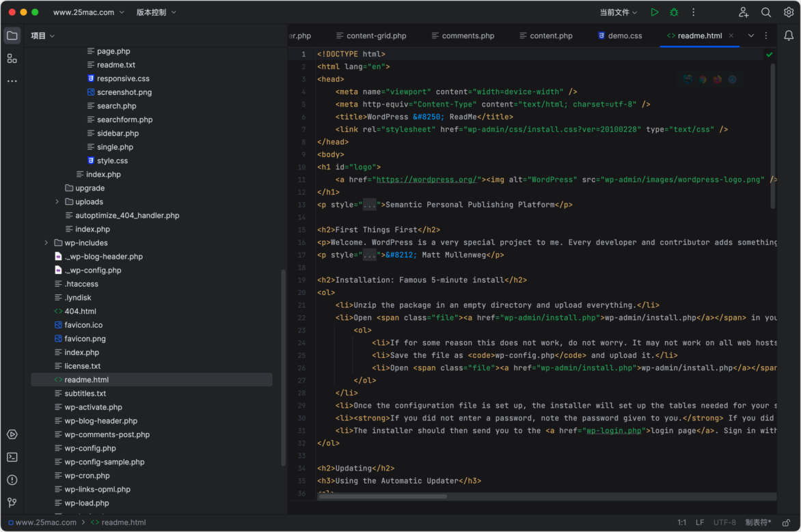801x532 pixels.
Task: Open the 项目 view dropdown
Action: pyautogui.click(x=42, y=36)
